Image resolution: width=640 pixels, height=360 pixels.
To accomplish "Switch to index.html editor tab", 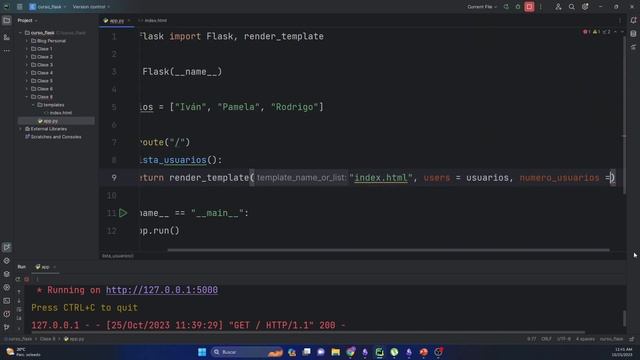I will [x=153, y=20].
